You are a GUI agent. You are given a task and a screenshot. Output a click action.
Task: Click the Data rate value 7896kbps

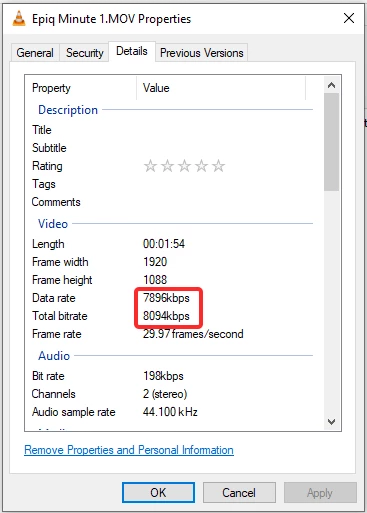(x=166, y=298)
